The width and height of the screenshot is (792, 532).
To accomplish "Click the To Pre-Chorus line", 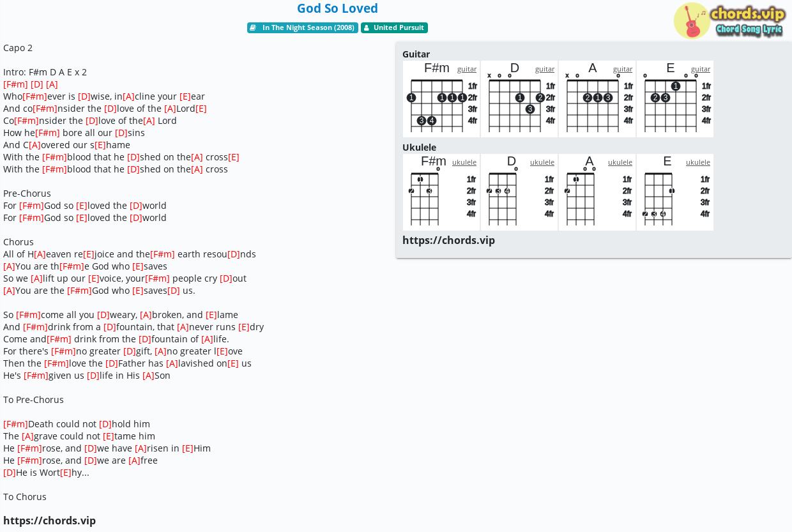I will [33, 400].
